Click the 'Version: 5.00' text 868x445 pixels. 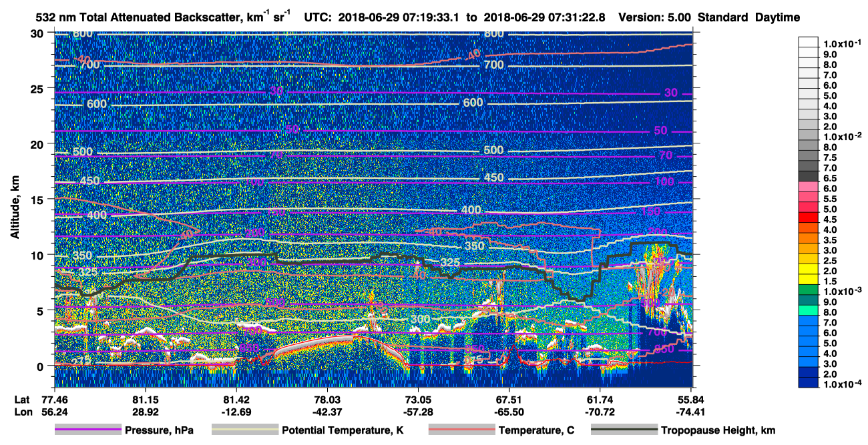tap(654, 17)
